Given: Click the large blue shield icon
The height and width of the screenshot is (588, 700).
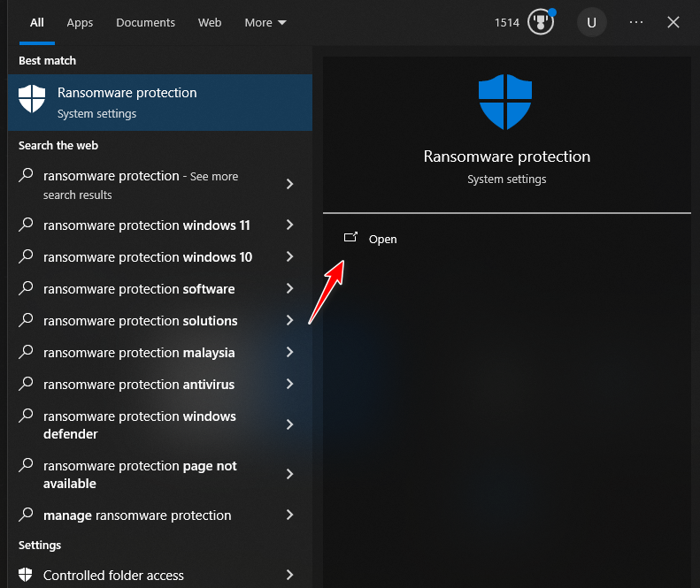Looking at the screenshot, I should tap(506, 102).
